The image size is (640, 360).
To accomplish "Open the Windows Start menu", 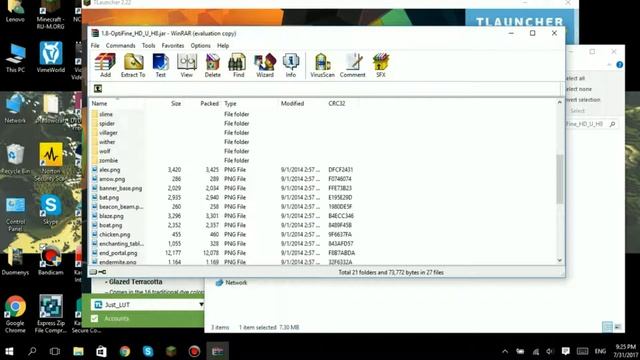I will (x=9, y=351).
